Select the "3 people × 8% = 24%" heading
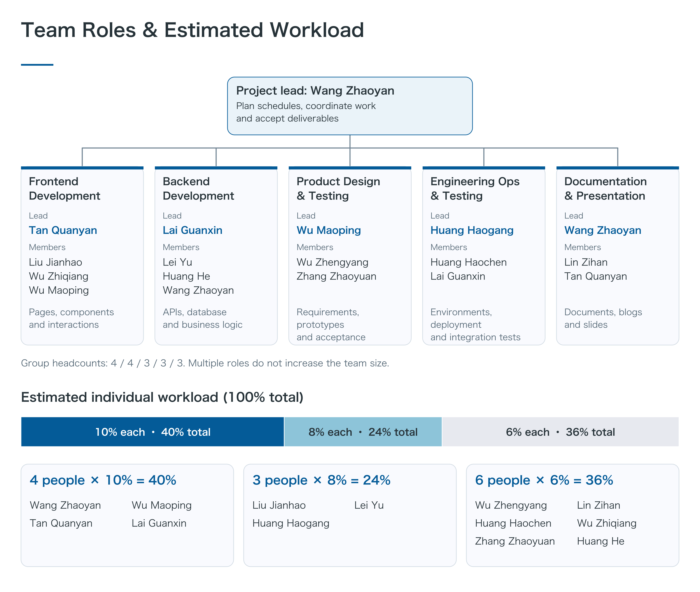 [x=322, y=480]
